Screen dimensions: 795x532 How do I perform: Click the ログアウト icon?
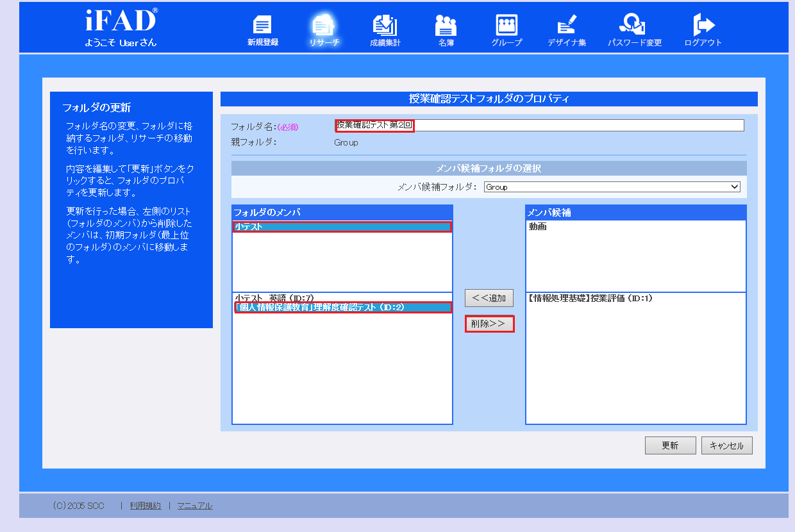tap(703, 31)
